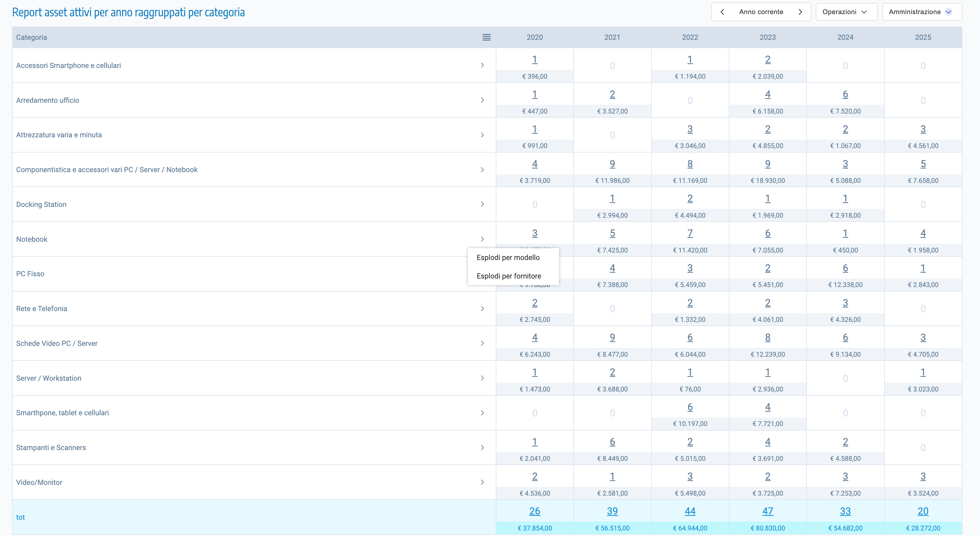This screenshot has height=536, width=980.
Task: Click the 2025 column header
Action: tap(923, 37)
